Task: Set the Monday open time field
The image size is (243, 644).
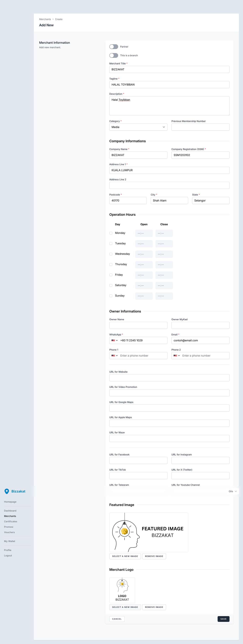Action: pos(144,233)
